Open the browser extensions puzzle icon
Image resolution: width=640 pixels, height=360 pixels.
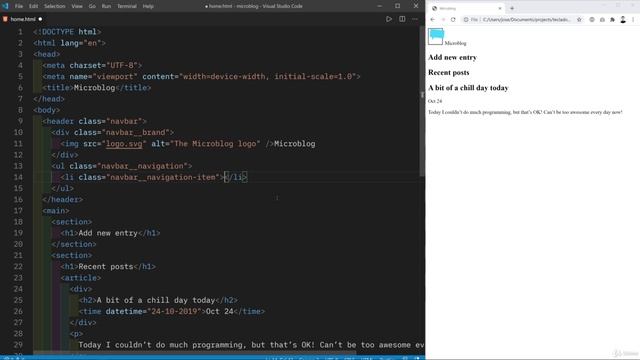[612, 20]
